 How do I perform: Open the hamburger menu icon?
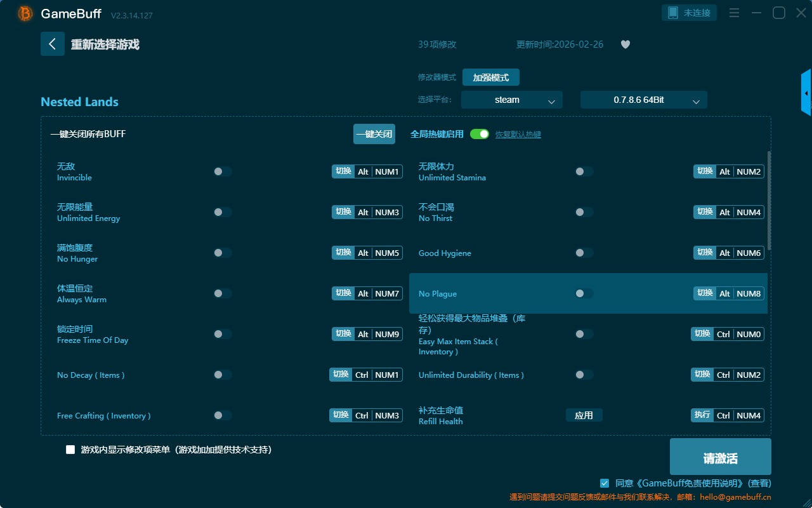point(734,13)
